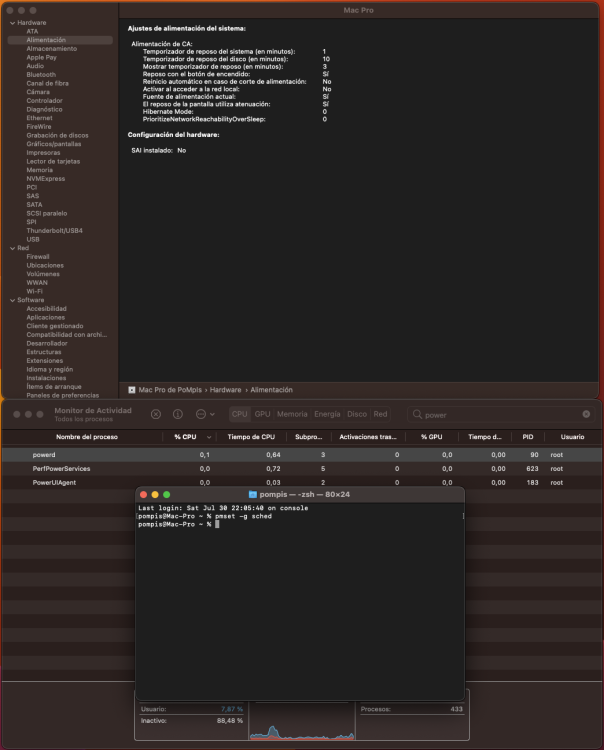The image size is (604, 750).
Task: Minimize the Terminal window with yellow button
Action: tap(155, 495)
